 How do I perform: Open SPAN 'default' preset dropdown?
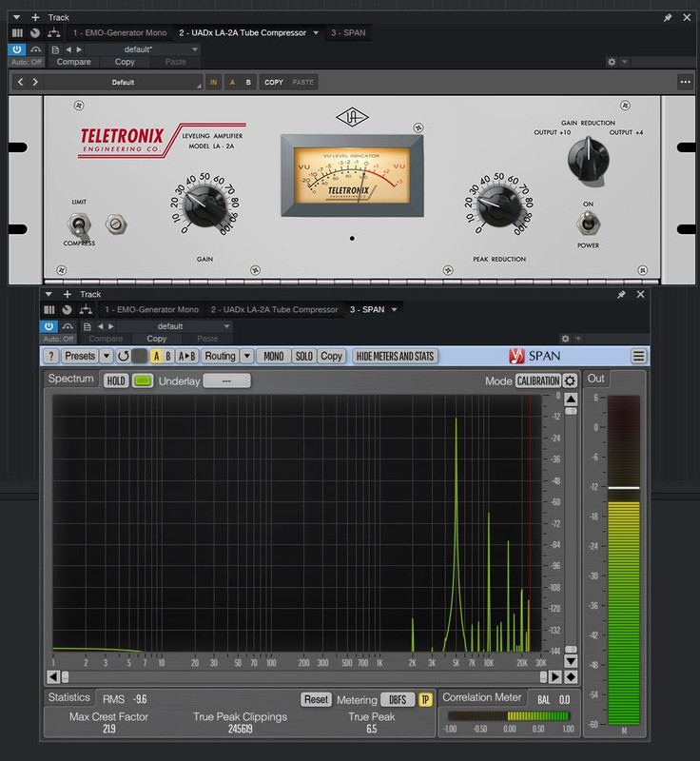tap(175, 326)
